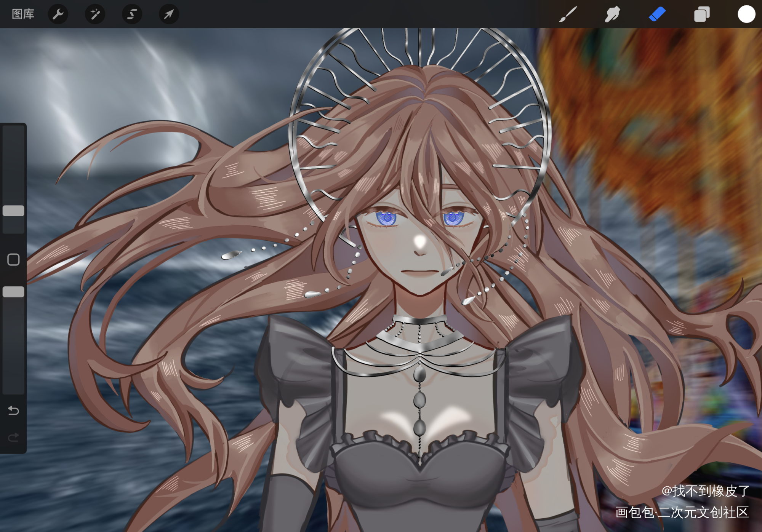Tap the square Modify button in sidebar
Screen dimensions: 762x532
click(13, 260)
